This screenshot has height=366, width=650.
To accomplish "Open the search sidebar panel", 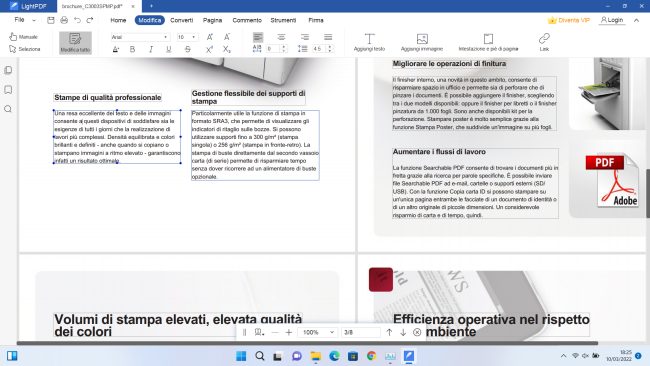I will (8, 109).
